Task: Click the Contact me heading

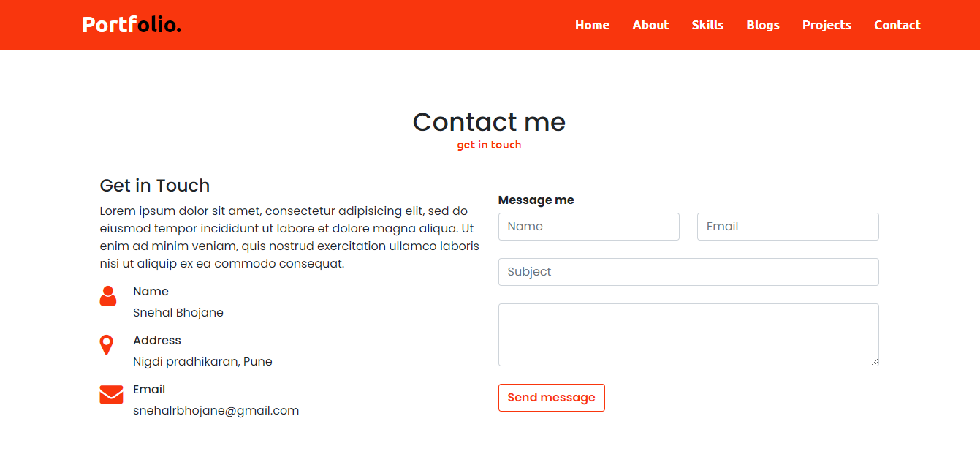Action: [489, 121]
